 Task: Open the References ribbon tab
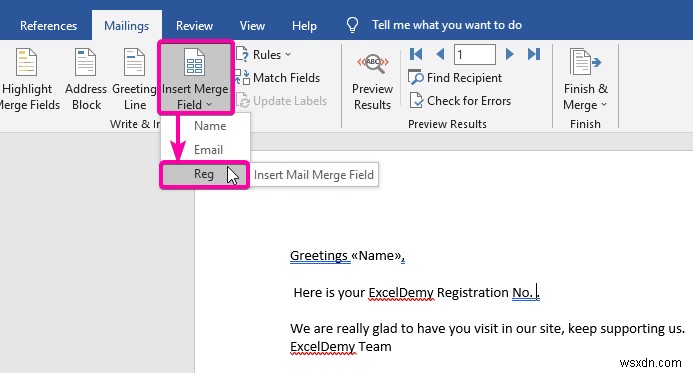pos(48,26)
